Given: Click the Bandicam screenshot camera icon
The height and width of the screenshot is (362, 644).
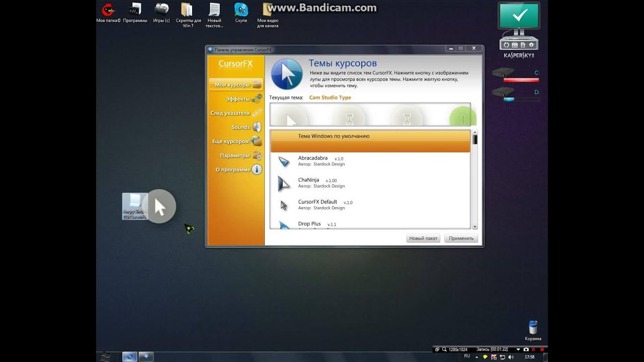Looking at the screenshot, I should point(526,349).
